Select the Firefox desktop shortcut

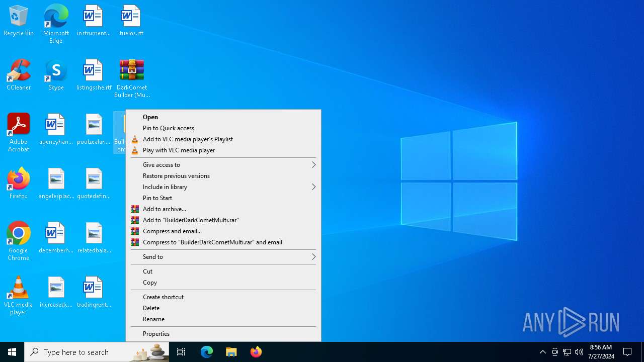tap(19, 184)
